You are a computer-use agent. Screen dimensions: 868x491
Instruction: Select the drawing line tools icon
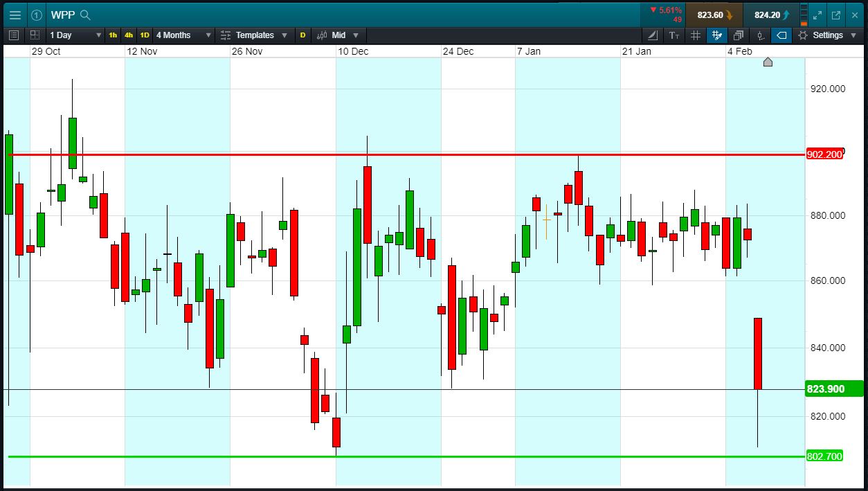point(653,35)
